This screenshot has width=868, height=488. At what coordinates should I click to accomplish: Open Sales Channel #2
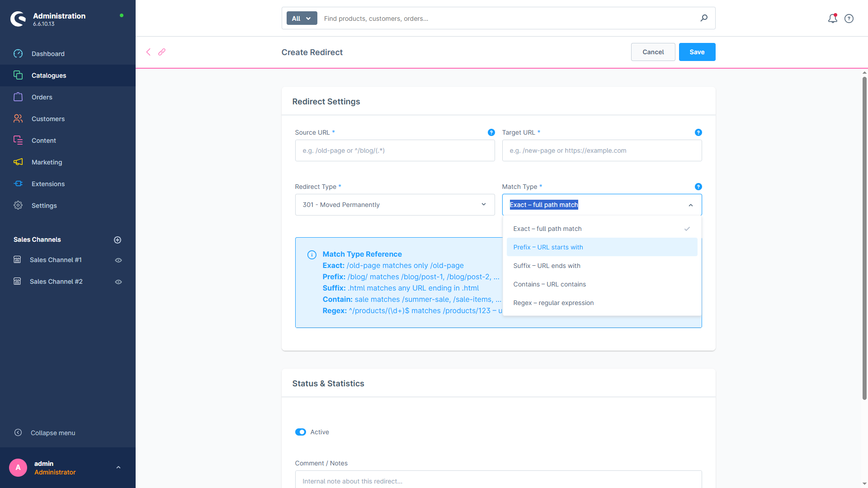click(56, 282)
